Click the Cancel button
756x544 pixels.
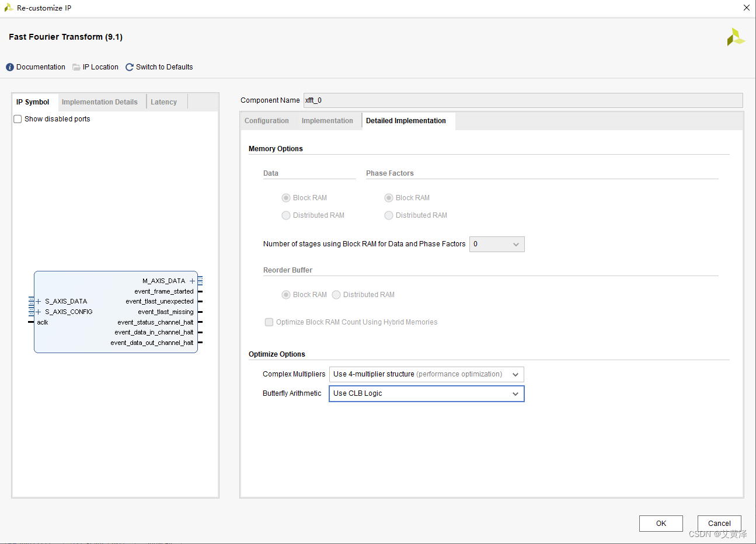[719, 524]
